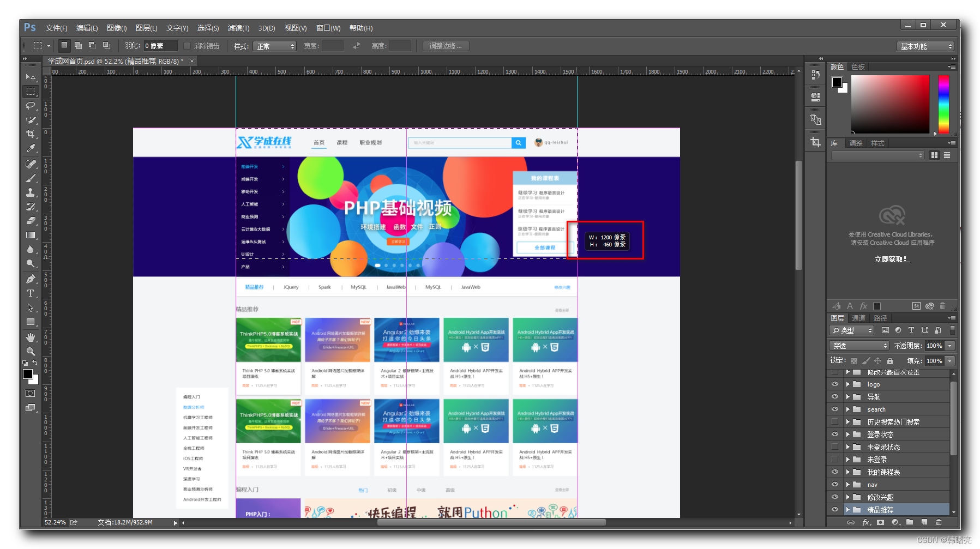
Task: Select the Brush tool
Action: pos(31,178)
